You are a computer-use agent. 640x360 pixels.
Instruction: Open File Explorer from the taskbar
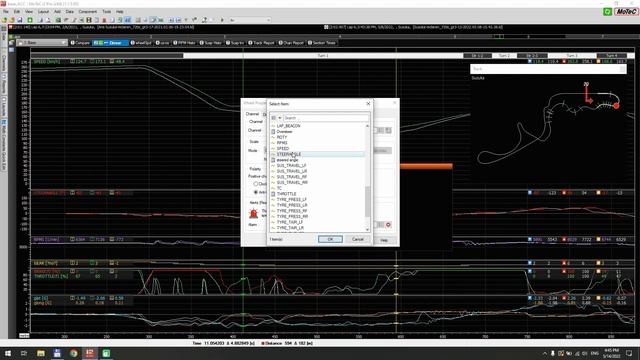coord(40,353)
